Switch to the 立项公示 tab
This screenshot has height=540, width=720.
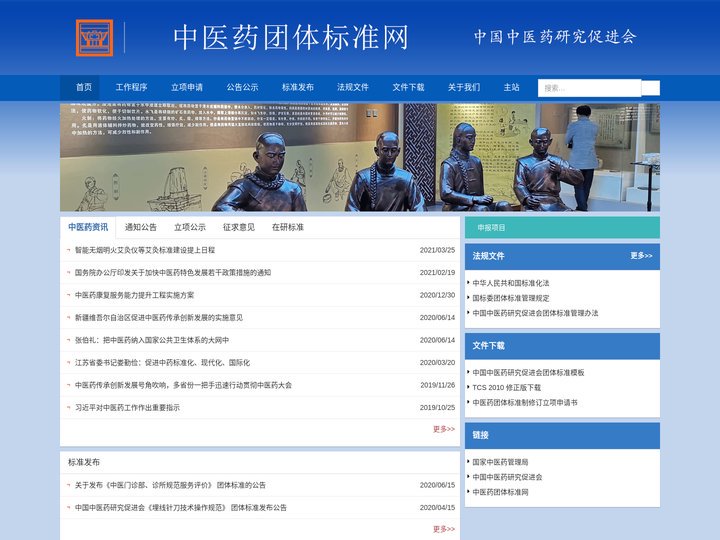(190, 227)
